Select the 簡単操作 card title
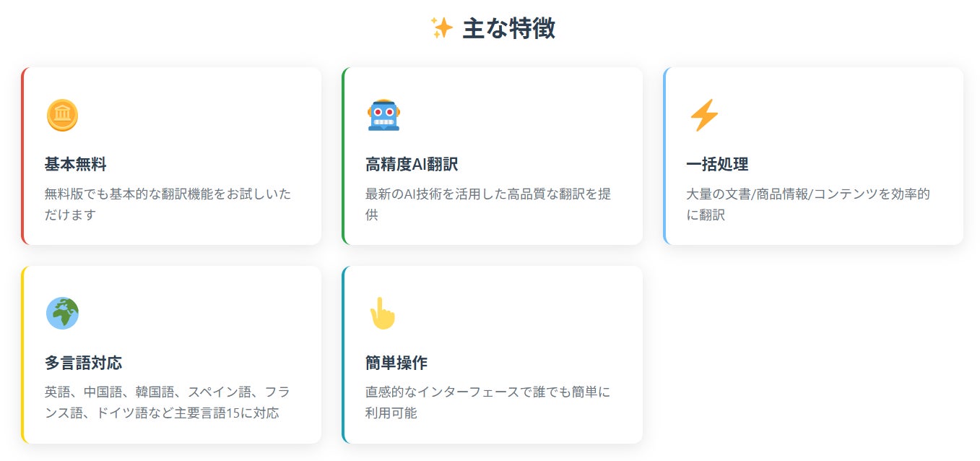 [396, 363]
